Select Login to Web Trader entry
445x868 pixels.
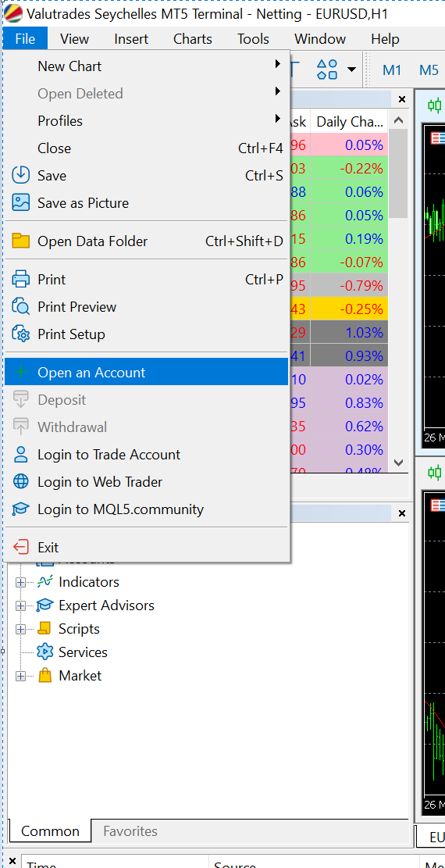(147, 481)
